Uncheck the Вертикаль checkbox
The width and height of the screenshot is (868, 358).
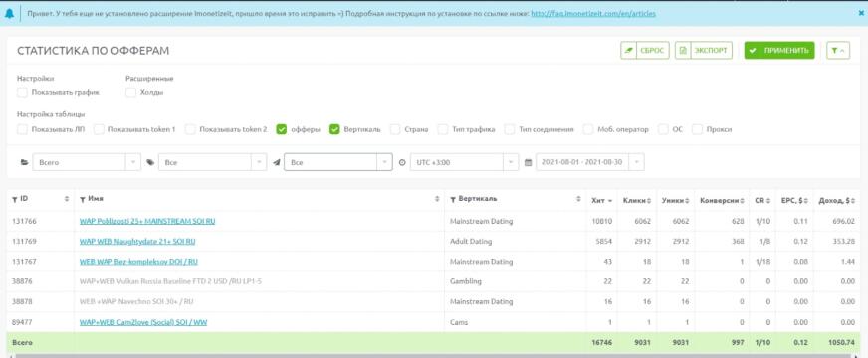coord(334,129)
